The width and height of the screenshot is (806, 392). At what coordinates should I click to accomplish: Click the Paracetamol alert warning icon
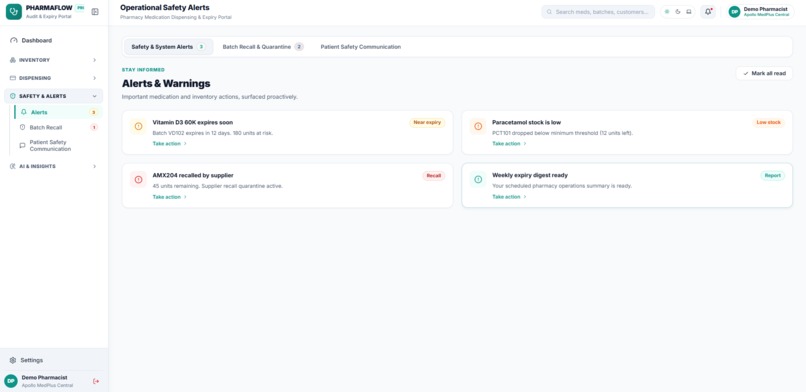478,126
